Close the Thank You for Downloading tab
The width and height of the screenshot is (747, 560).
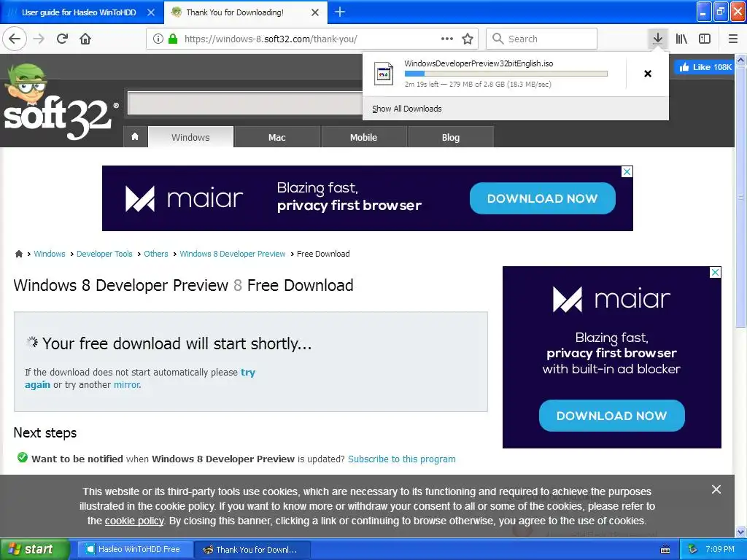tap(315, 12)
